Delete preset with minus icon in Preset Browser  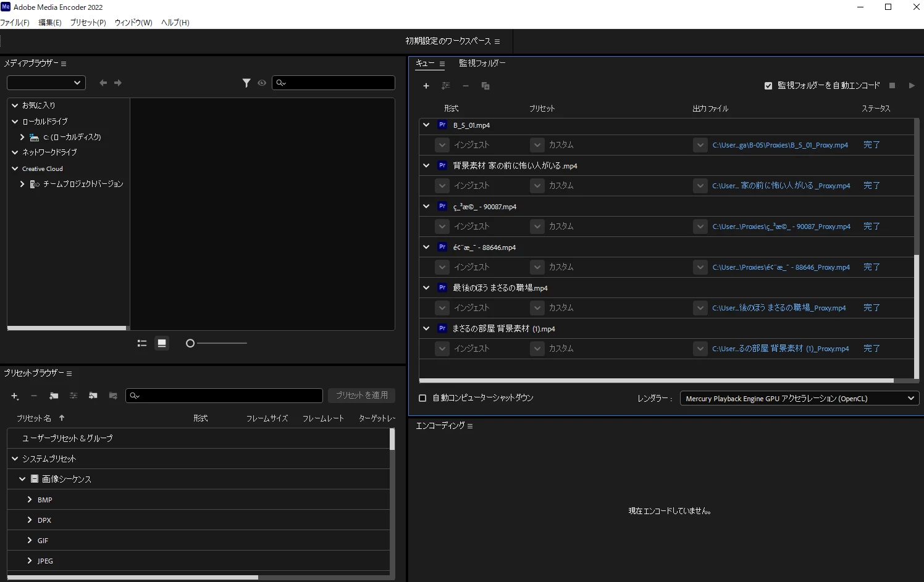click(x=34, y=396)
